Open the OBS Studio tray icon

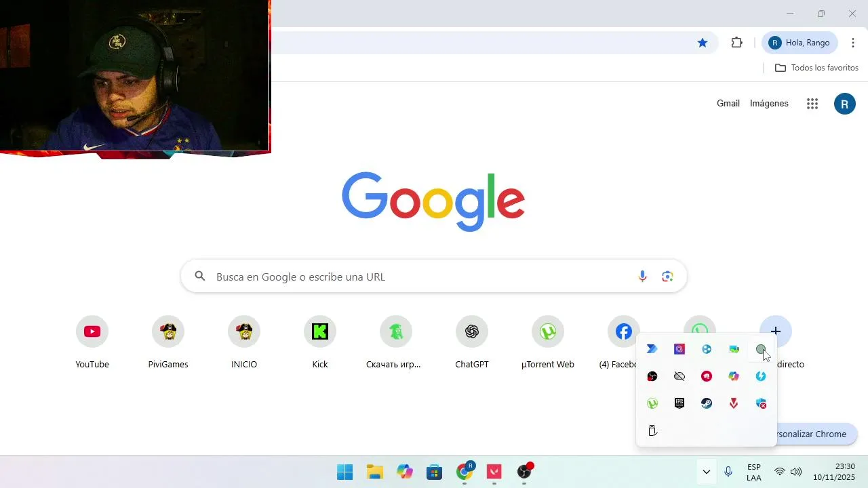[652, 376]
